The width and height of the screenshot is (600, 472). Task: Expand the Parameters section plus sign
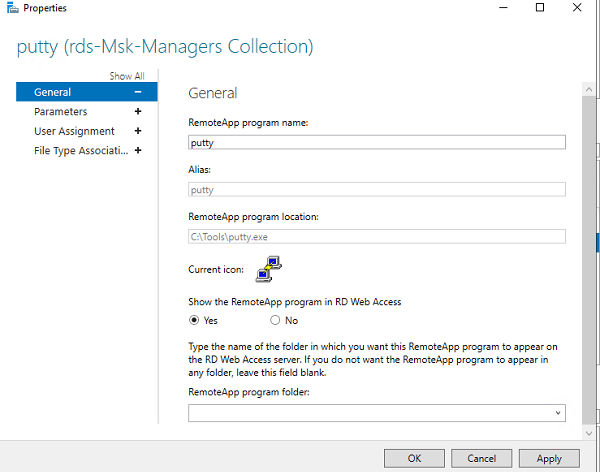[x=138, y=111]
